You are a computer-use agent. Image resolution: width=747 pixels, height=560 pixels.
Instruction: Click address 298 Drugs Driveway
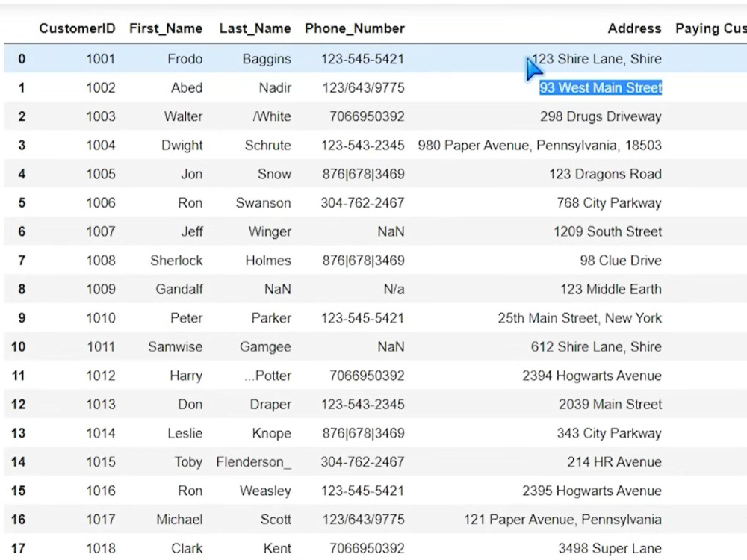click(x=601, y=116)
